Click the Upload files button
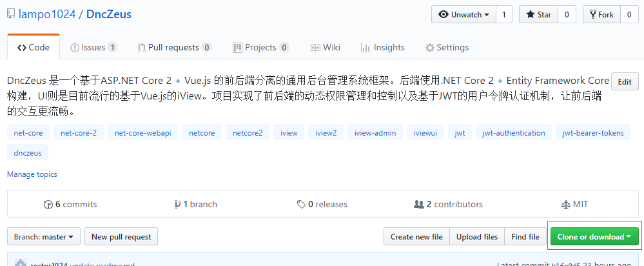Image resolution: width=644 pixels, height=266 pixels. tap(477, 237)
